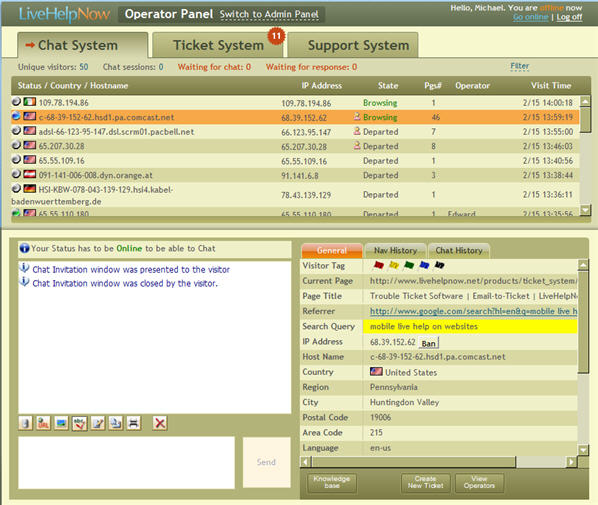Click Switch to Admin Panel link

tap(269, 14)
